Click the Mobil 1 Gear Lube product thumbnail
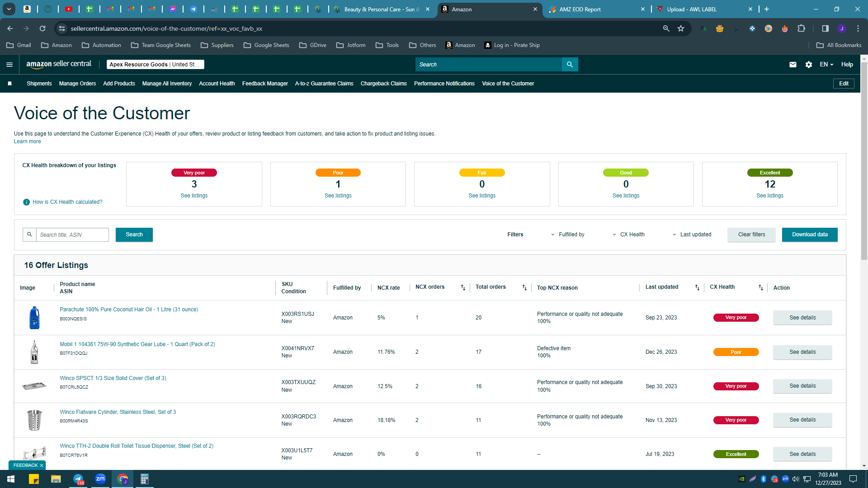 coord(34,352)
